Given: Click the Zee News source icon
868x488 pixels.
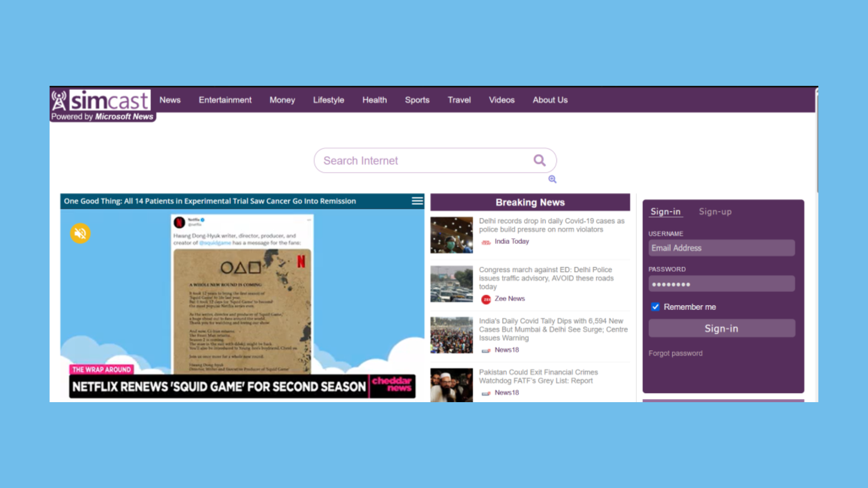Looking at the screenshot, I should (x=486, y=299).
